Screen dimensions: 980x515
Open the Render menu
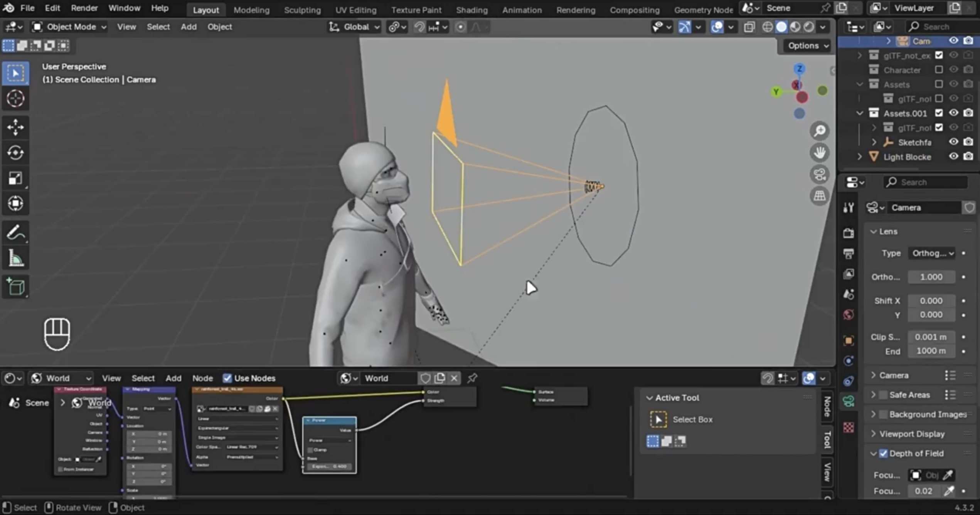84,8
